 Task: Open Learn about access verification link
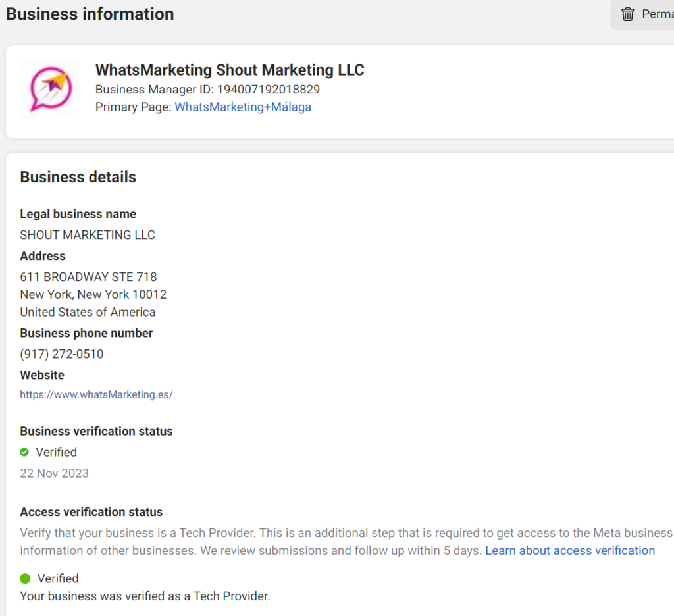[570, 551]
